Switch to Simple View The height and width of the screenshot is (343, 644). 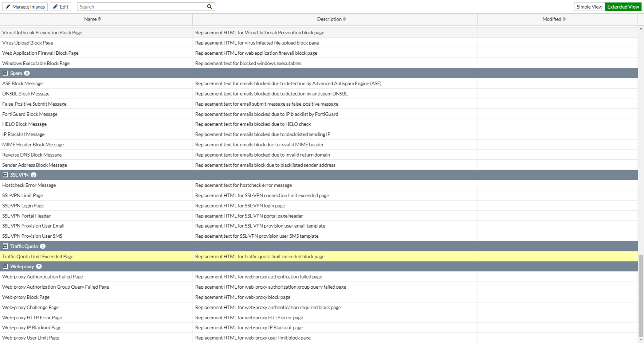589,7
